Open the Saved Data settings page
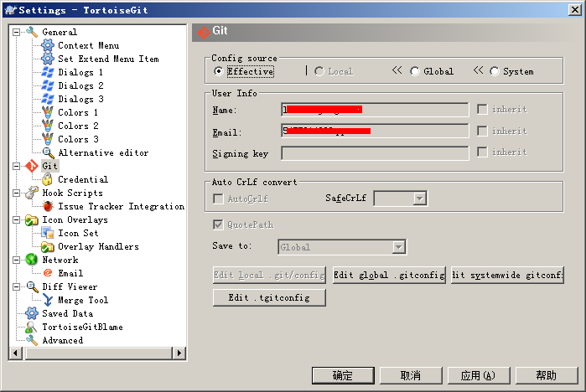This screenshot has height=392, width=586. [66, 313]
